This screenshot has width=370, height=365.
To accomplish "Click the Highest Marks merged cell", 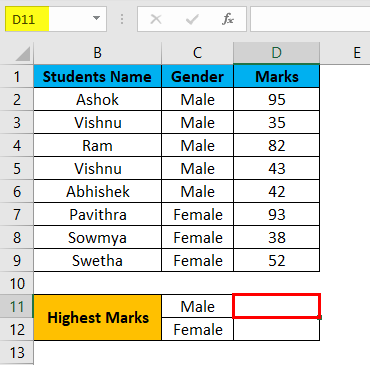I will 97,318.
